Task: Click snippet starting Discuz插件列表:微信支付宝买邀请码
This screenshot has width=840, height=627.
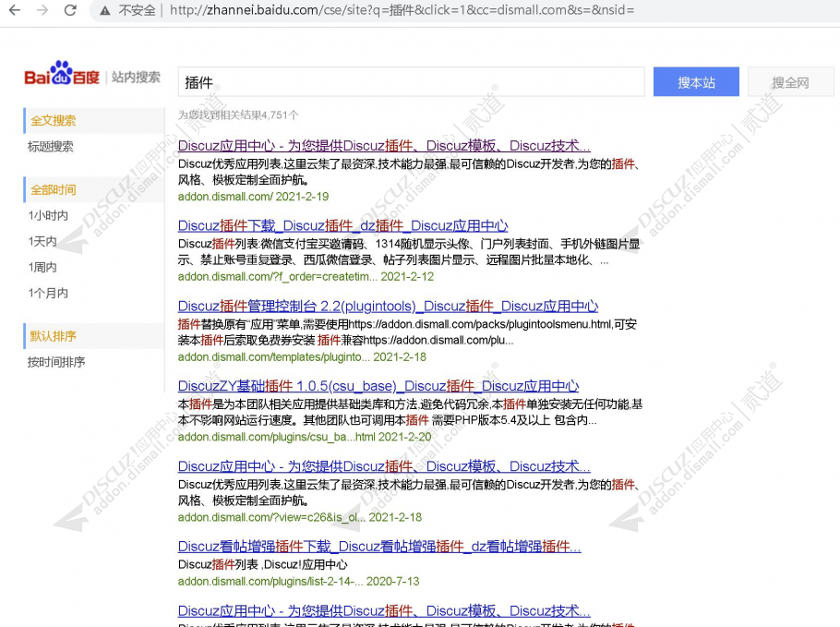Action: pos(409,252)
